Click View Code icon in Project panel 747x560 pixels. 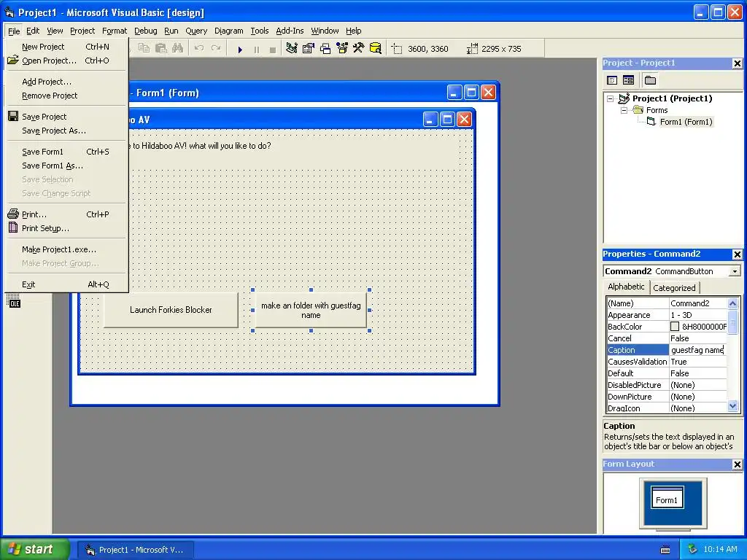click(x=612, y=80)
